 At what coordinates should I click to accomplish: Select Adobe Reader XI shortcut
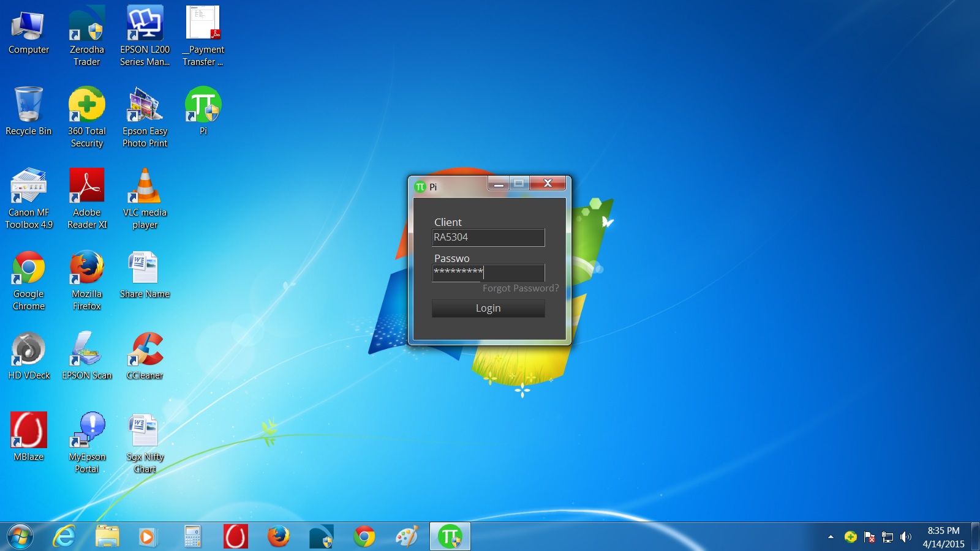(x=87, y=199)
